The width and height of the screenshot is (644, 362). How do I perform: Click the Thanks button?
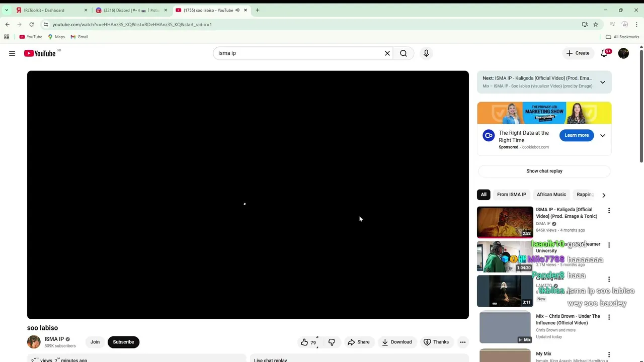point(436,342)
